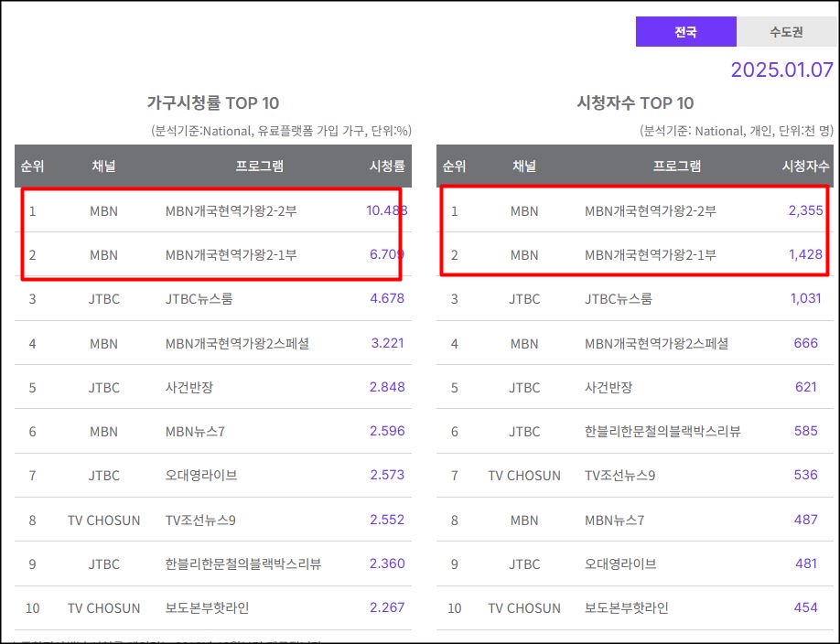Select viewer count 481
Viewport: 840px width, 644px height.
tap(806, 563)
